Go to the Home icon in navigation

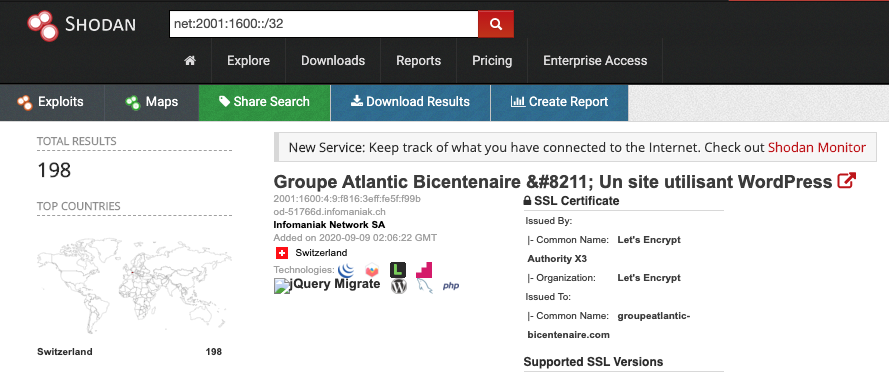[x=190, y=61]
